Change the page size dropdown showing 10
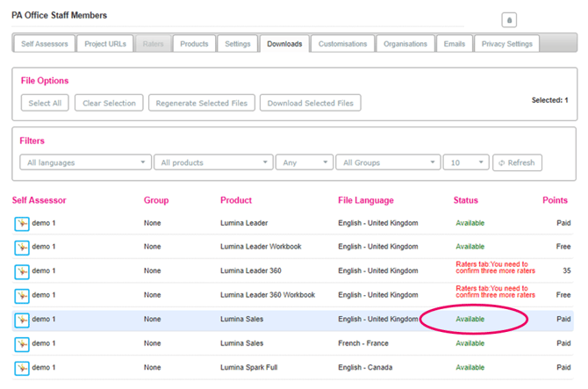This screenshot has width=588, height=389. (x=466, y=162)
